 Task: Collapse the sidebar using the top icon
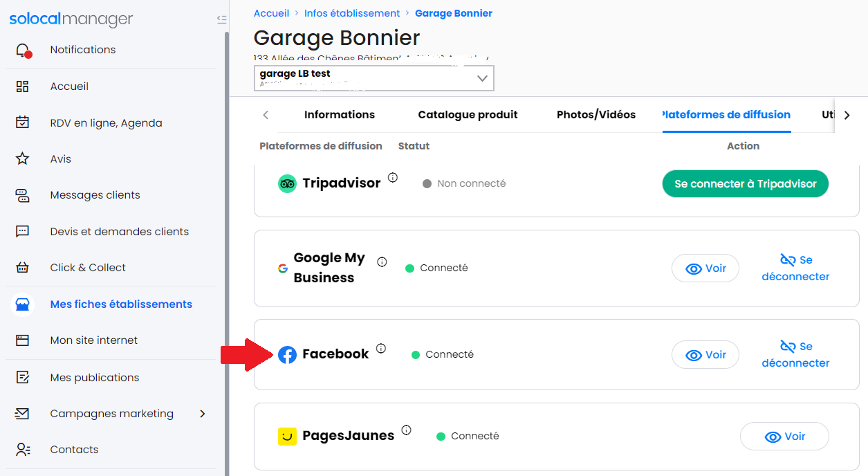[221, 19]
